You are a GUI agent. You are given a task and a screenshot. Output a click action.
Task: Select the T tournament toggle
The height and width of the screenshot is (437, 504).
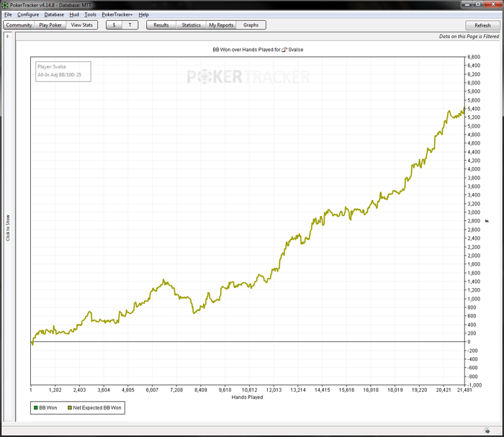point(130,25)
